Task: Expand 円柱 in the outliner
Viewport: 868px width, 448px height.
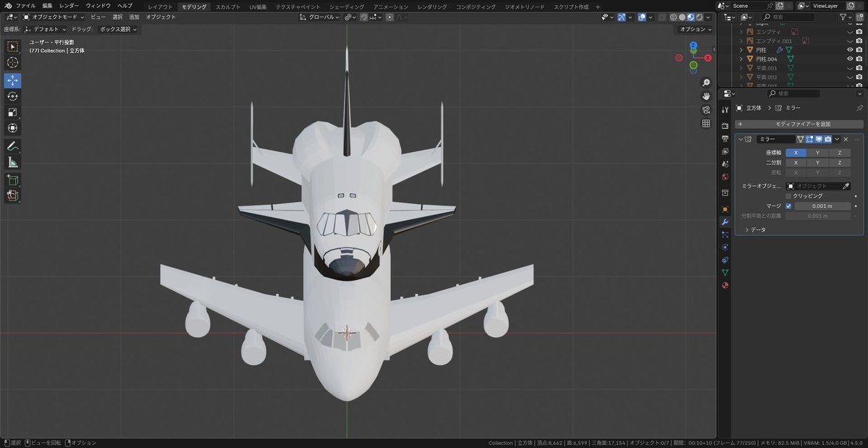Action: click(x=741, y=50)
